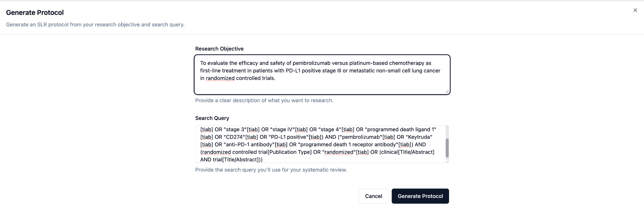Click underlined "randomized" in Research Objective
This screenshot has height=216, width=644.
click(x=220, y=78)
